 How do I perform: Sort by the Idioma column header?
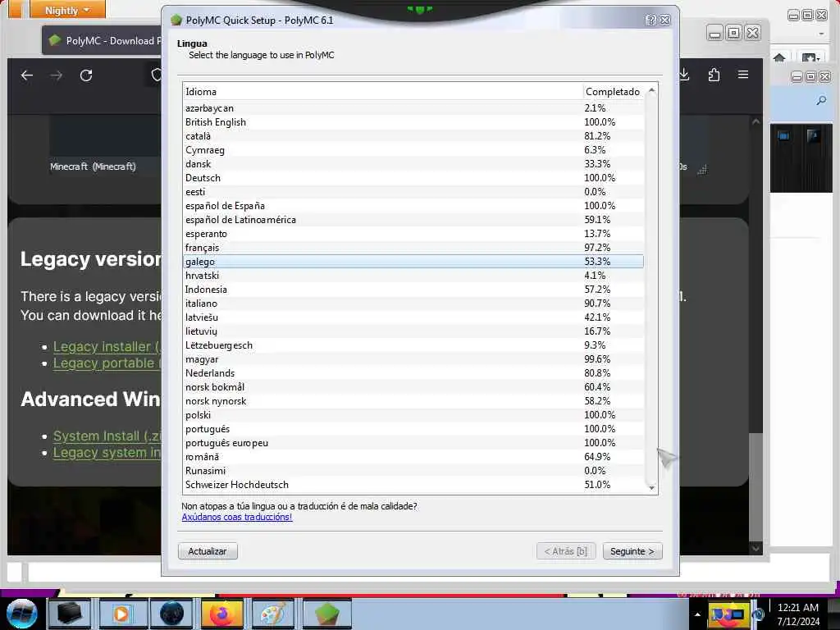coord(382,92)
